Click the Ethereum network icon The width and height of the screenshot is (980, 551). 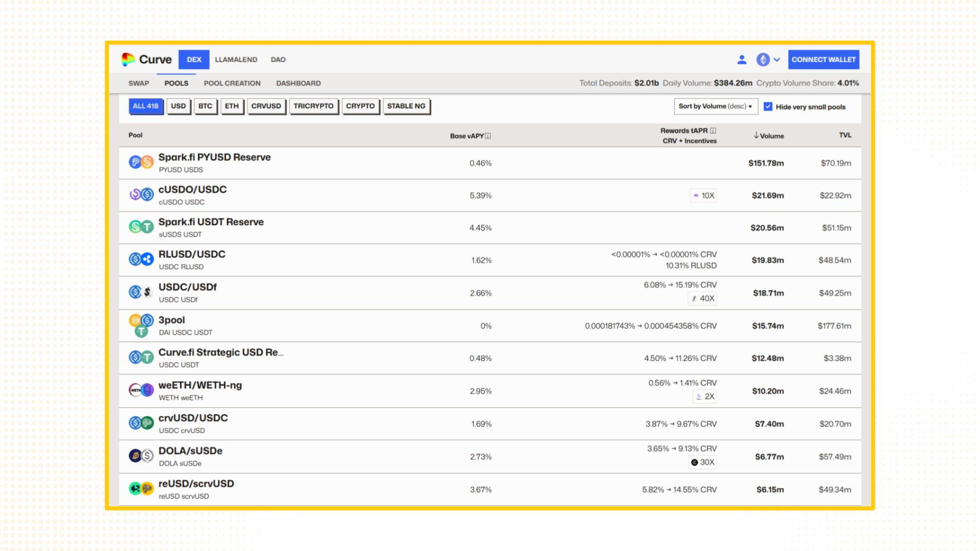click(763, 60)
